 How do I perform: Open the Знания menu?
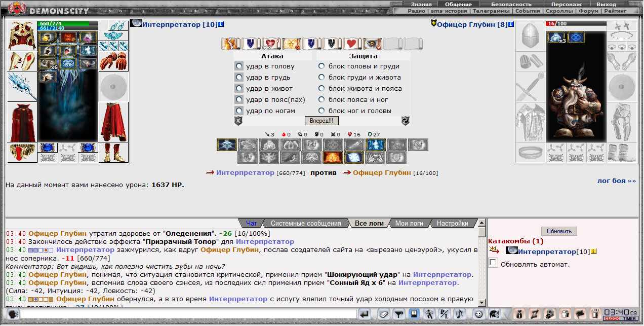(421, 4)
